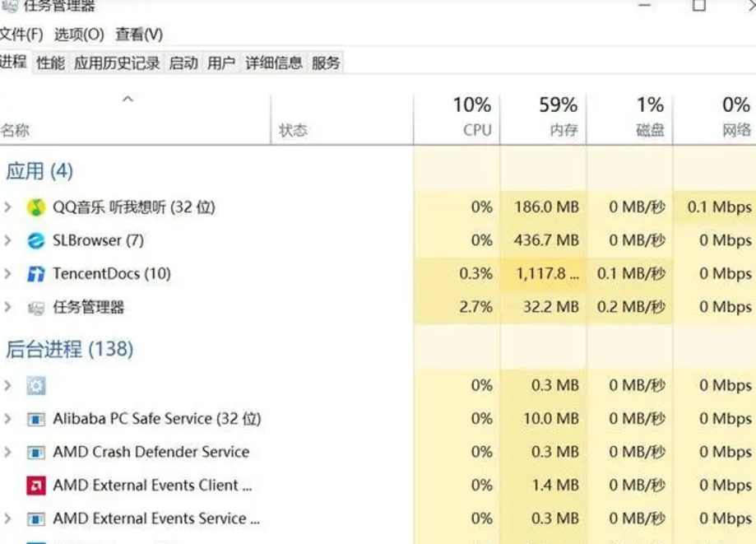The height and width of the screenshot is (544, 756).
Task: Switch to the 性能 tab
Action: point(51,63)
